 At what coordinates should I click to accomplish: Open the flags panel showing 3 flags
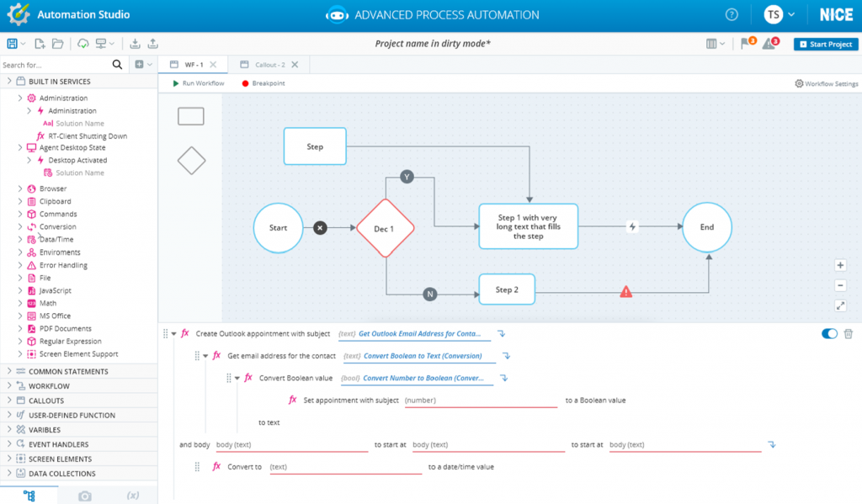[x=745, y=43]
